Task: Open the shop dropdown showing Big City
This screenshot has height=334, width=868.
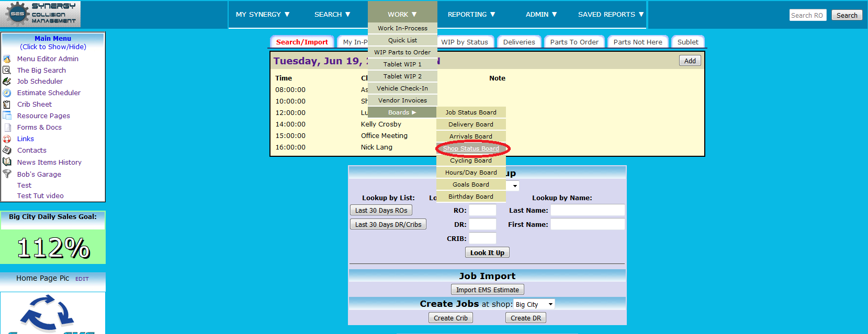Action: [534, 304]
